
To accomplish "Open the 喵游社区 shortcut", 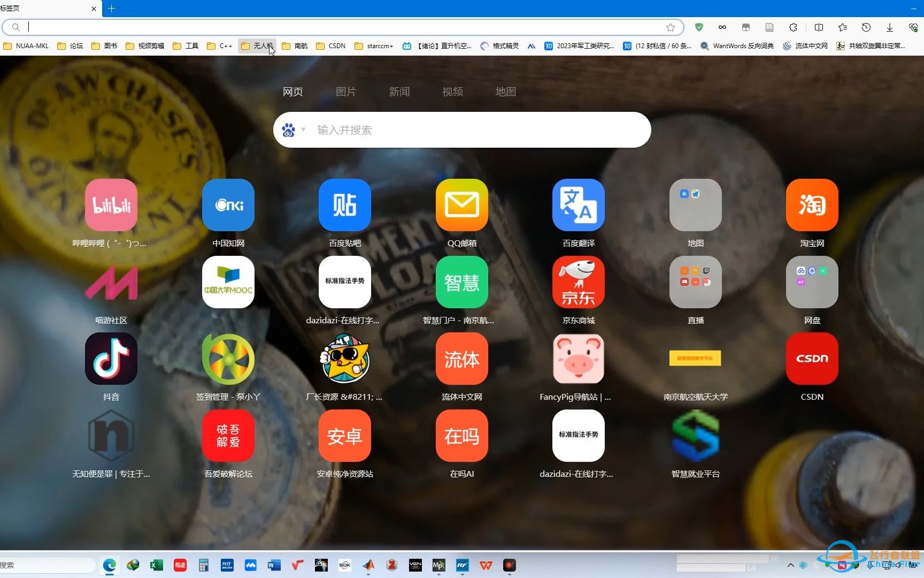I will [111, 282].
